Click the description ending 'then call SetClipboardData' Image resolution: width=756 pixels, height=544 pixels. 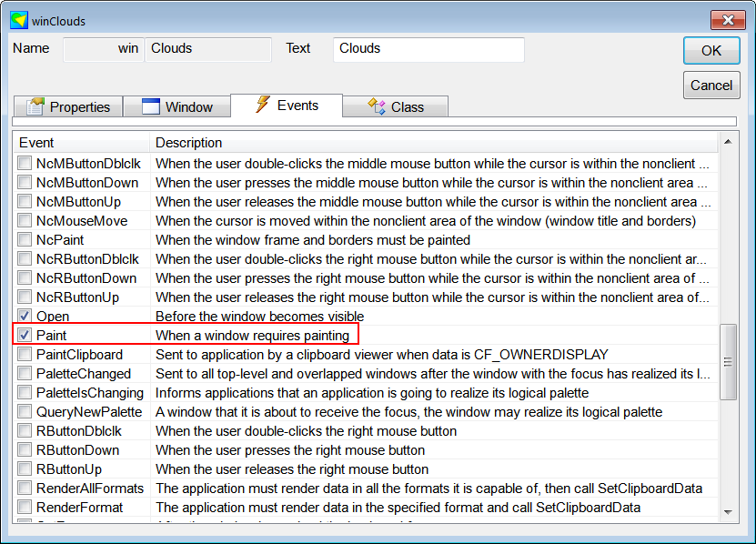click(428, 489)
